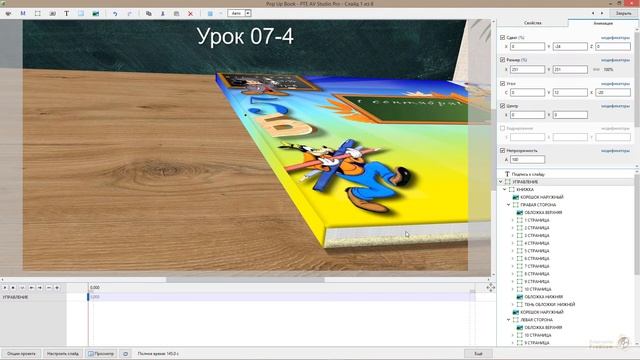Click the first toolbar icon at far left
Screen dimensions: 640x360
point(8,13)
